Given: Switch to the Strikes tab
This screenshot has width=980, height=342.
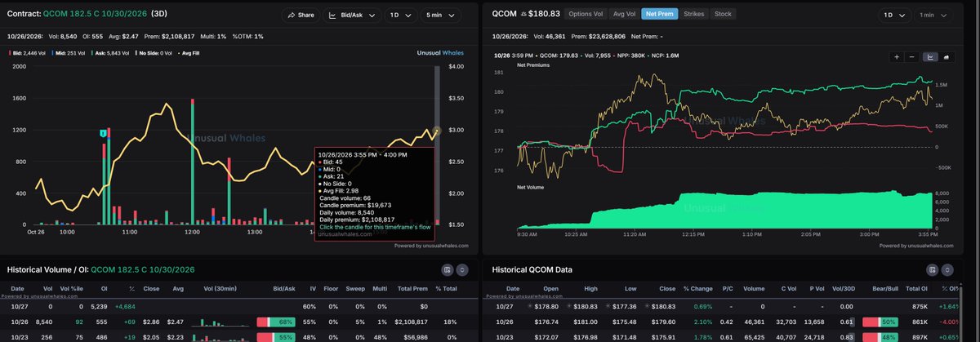Looking at the screenshot, I should click(693, 14).
